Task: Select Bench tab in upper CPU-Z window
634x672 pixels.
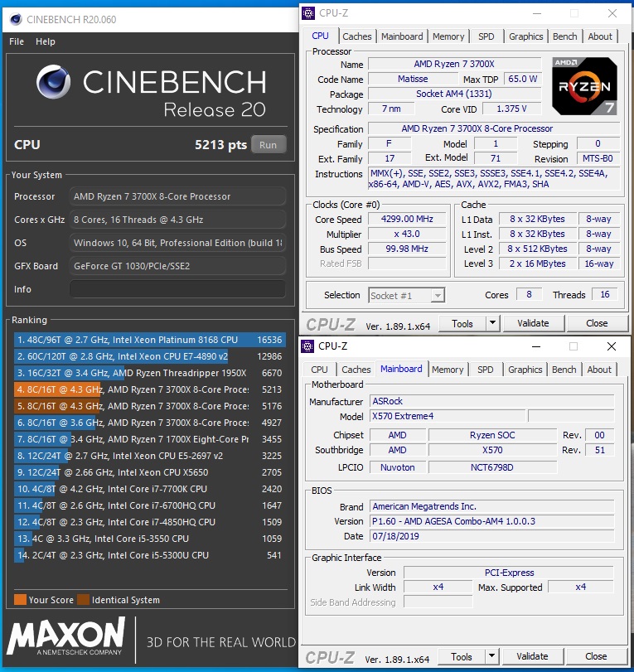Action: pyautogui.click(x=565, y=36)
